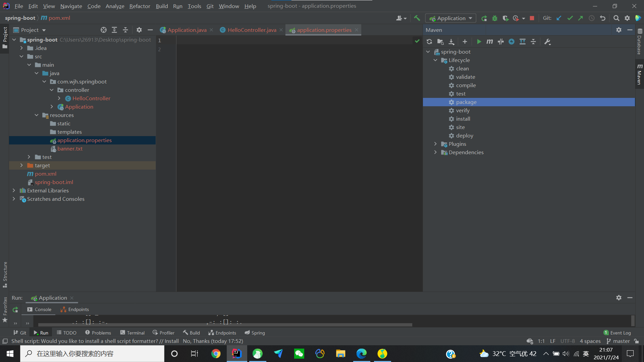
Task: Push commits with the Git green arrow icon
Action: (581, 18)
